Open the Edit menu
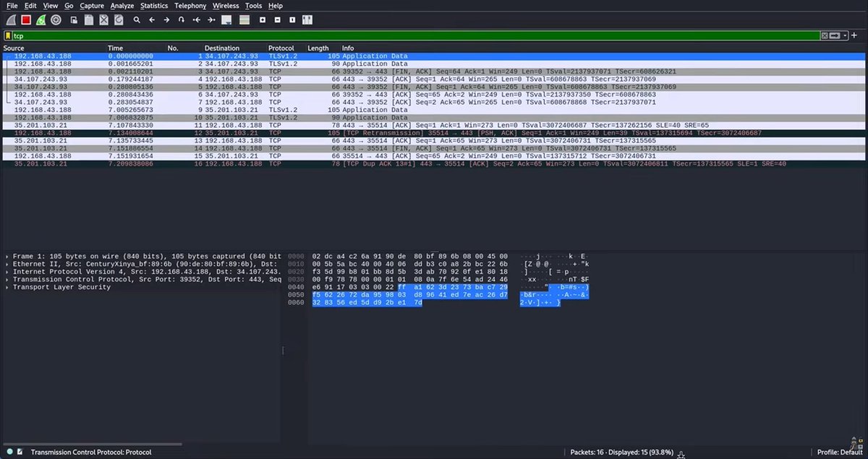868x459 pixels. 30,5
